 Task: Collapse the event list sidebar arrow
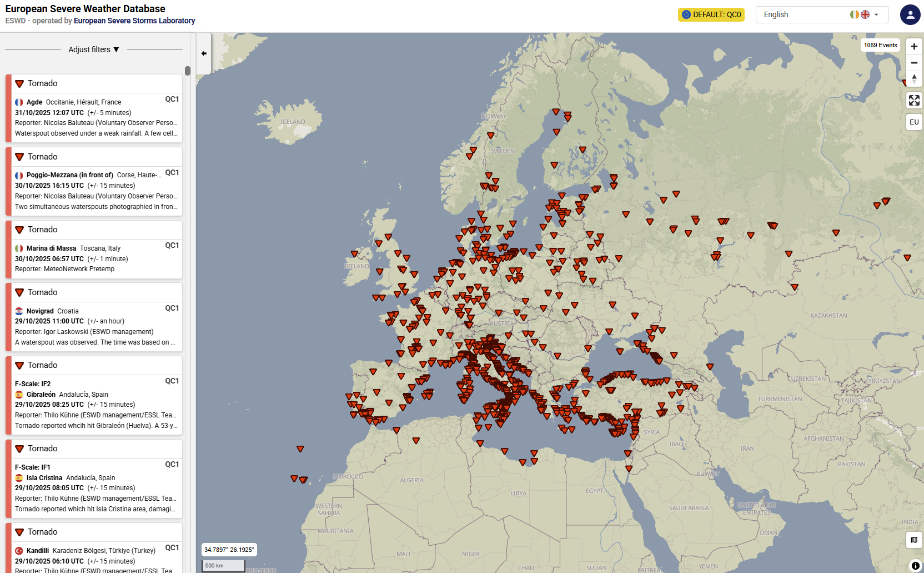(x=204, y=53)
